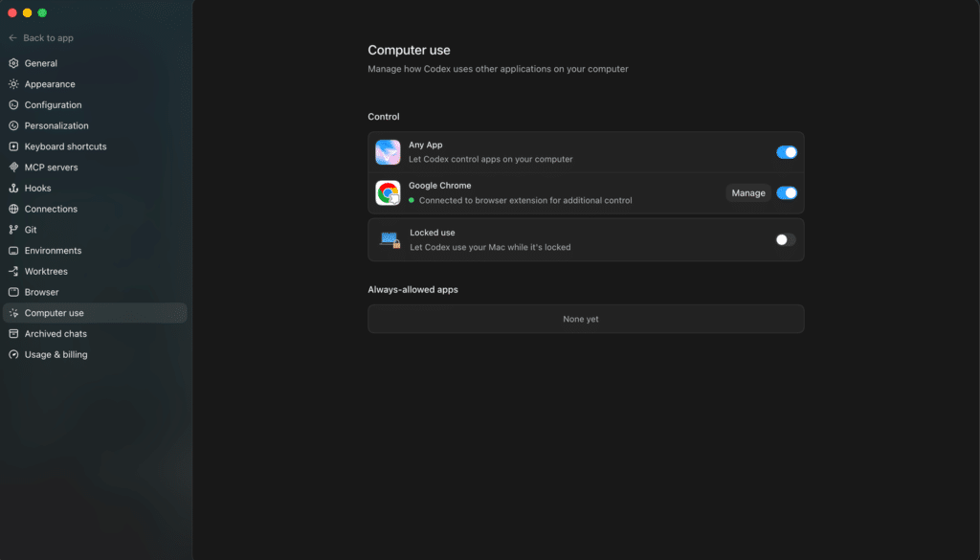
Task: Click the Worktrees icon in sidebar
Action: click(13, 271)
